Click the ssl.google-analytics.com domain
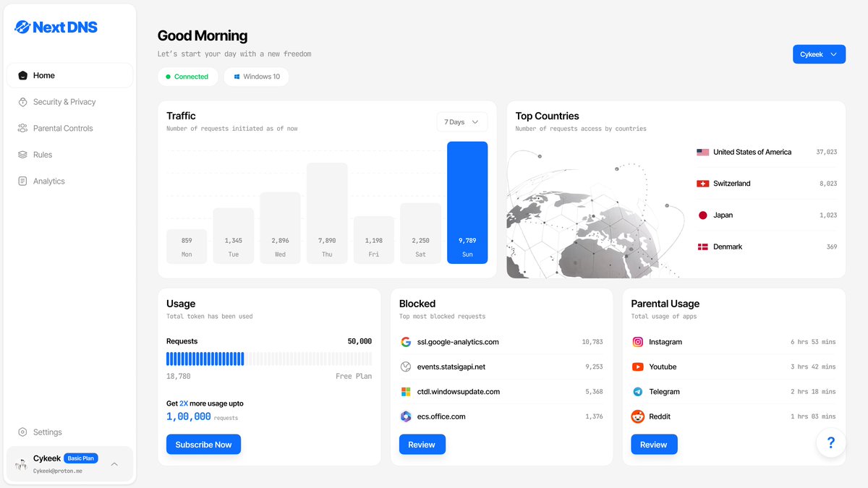This screenshot has height=488, width=868. (458, 342)
